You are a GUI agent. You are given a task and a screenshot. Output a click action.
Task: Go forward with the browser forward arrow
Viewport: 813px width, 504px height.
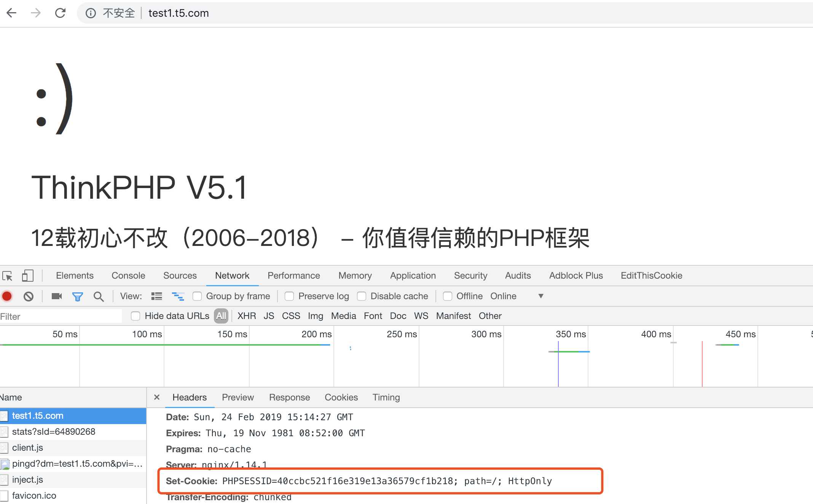[36, 13]
